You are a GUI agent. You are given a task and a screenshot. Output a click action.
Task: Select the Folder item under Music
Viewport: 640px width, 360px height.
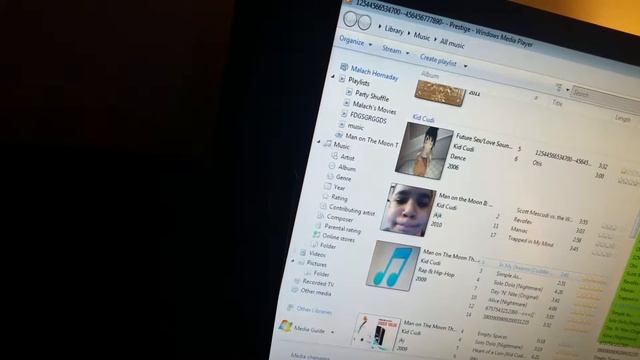(328, 246)
